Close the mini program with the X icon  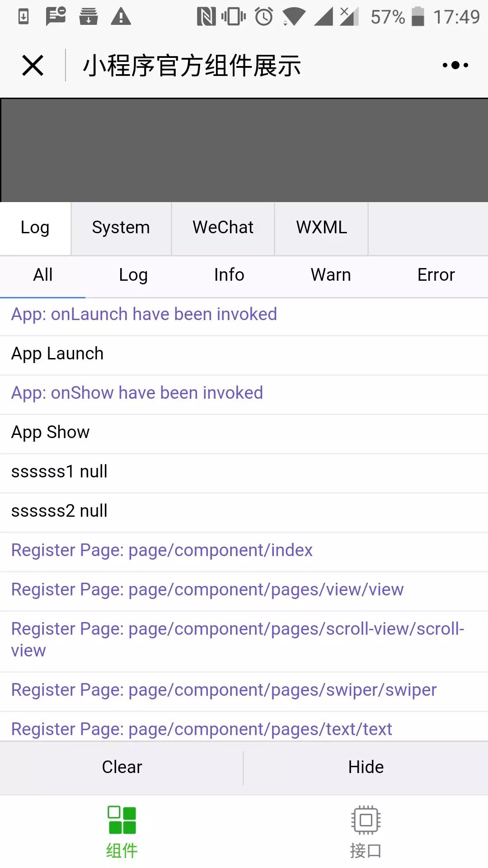point(33,66)
